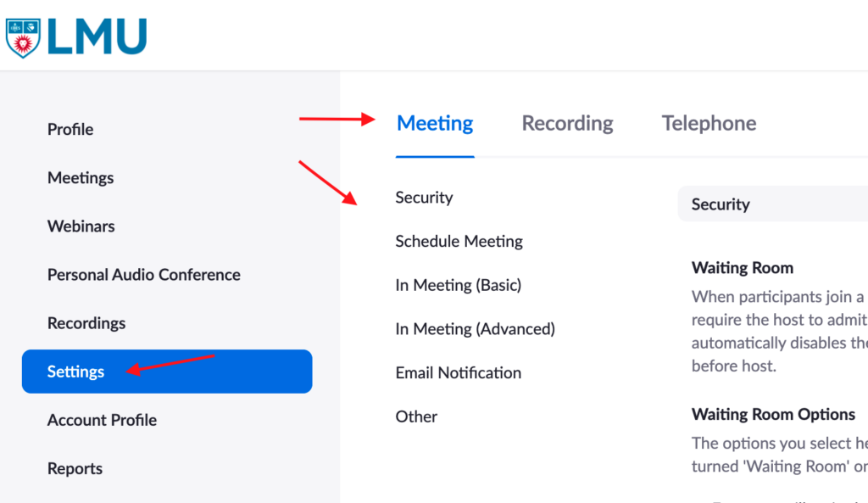Viewport: 868px width, 503px height.
Task: Click the Waiting Room setting heading
Action: (x=743, y=267)
